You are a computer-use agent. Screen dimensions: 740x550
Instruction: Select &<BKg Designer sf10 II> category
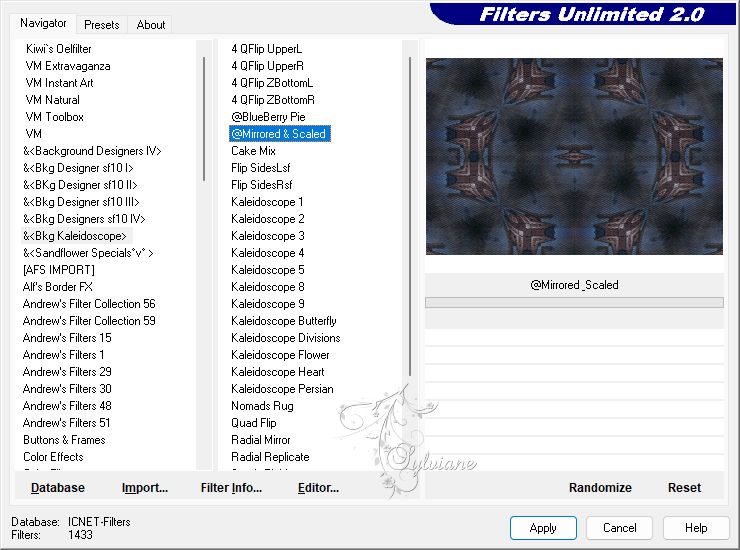pyautogui.click(x=80, y=185)
